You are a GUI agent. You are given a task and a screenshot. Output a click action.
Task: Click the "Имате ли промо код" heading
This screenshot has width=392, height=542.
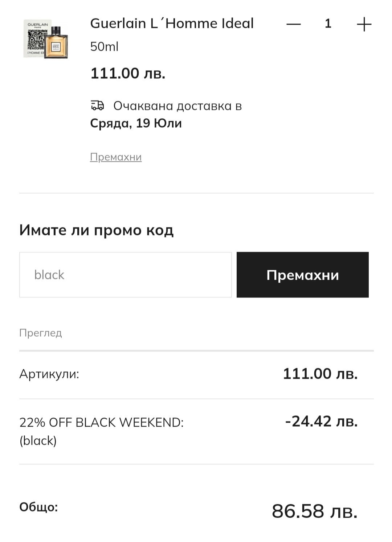click(x=97, y=230)
